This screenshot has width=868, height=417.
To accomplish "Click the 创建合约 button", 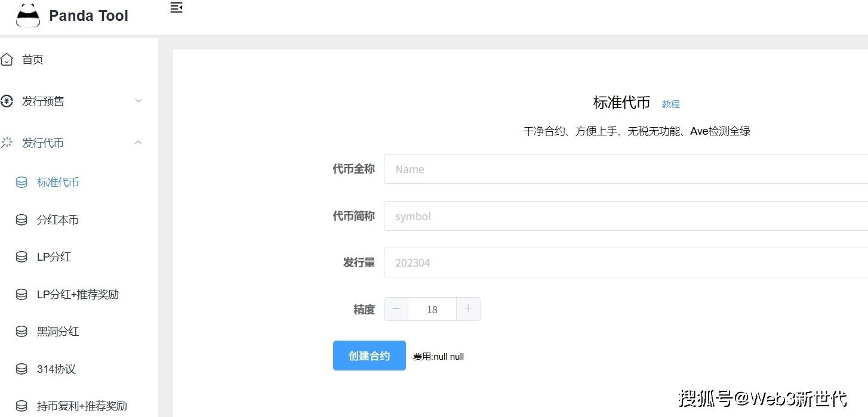I will (369, 356).
